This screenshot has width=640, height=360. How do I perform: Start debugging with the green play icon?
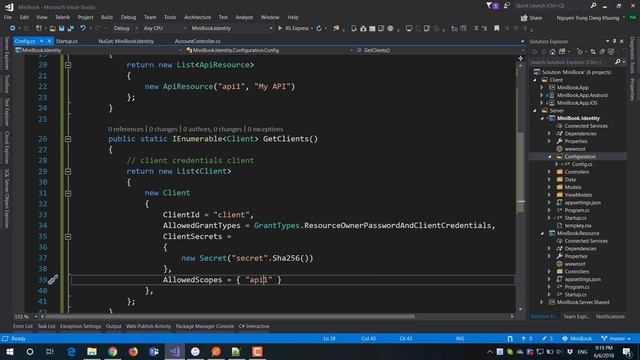click(280, 28)
